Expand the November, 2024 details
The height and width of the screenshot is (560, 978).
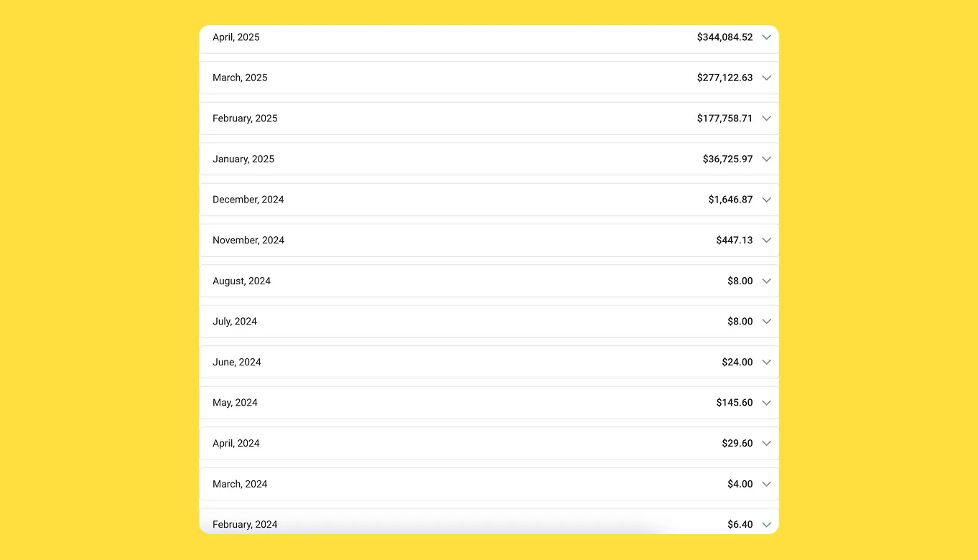tap(766, 240)
